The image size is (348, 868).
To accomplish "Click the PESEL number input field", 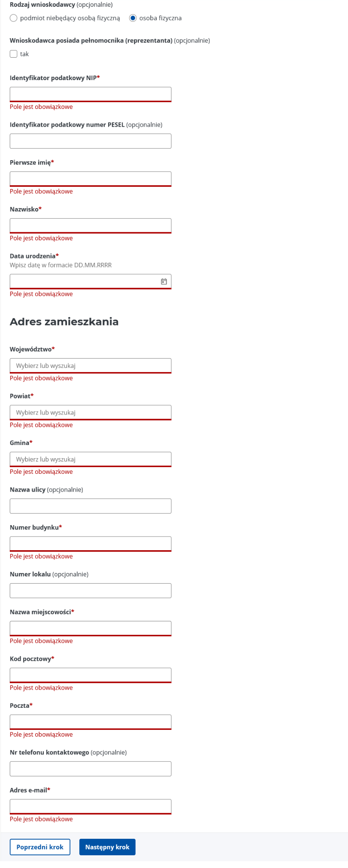I will pos(91,141).
